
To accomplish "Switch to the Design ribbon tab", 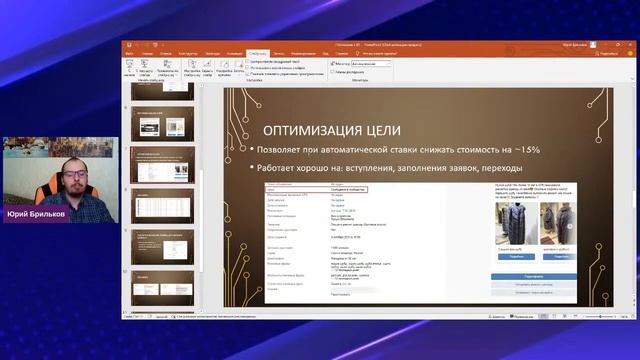I will 188,53.
